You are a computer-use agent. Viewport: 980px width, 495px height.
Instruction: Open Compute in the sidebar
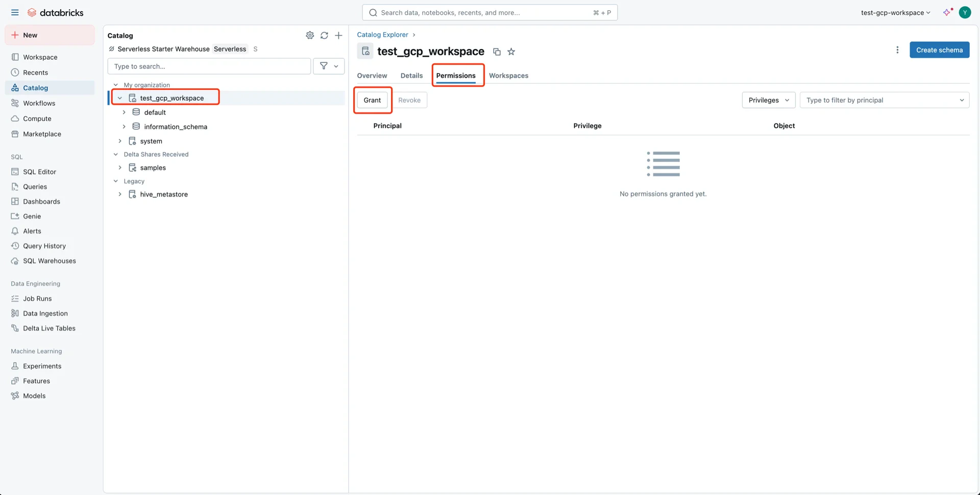50,119
